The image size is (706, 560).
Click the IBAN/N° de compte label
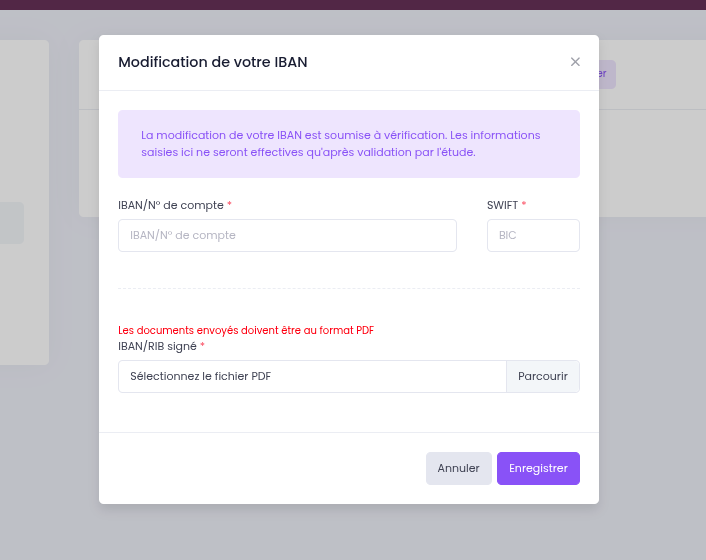pyautogui.click(x=171, y=205)
